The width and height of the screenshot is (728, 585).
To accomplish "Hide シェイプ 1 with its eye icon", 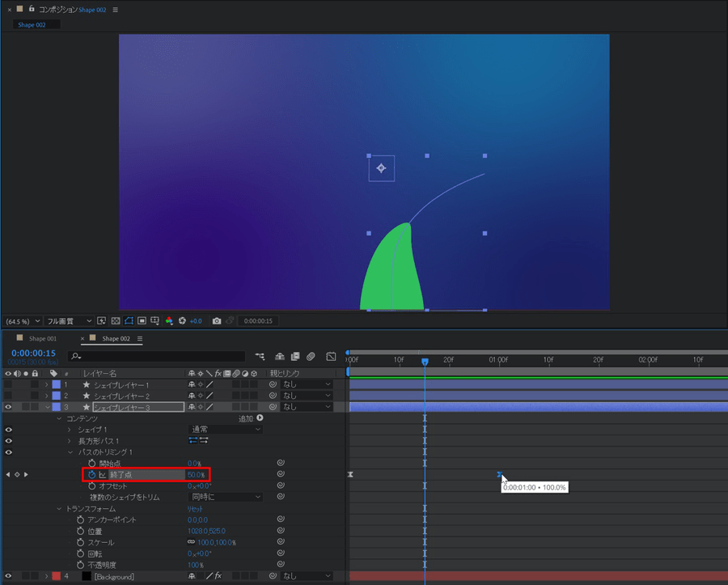I will 8,430.
